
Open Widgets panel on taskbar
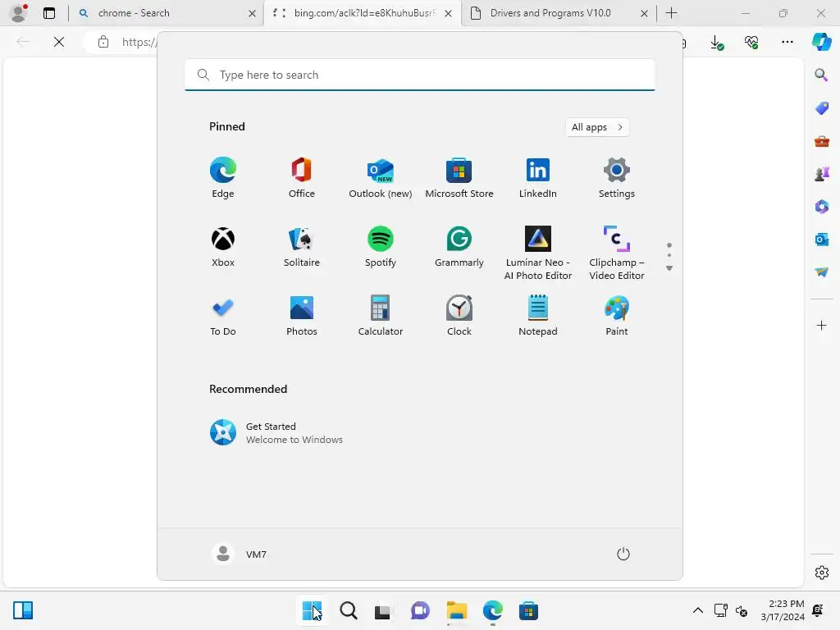coord(23,610)
